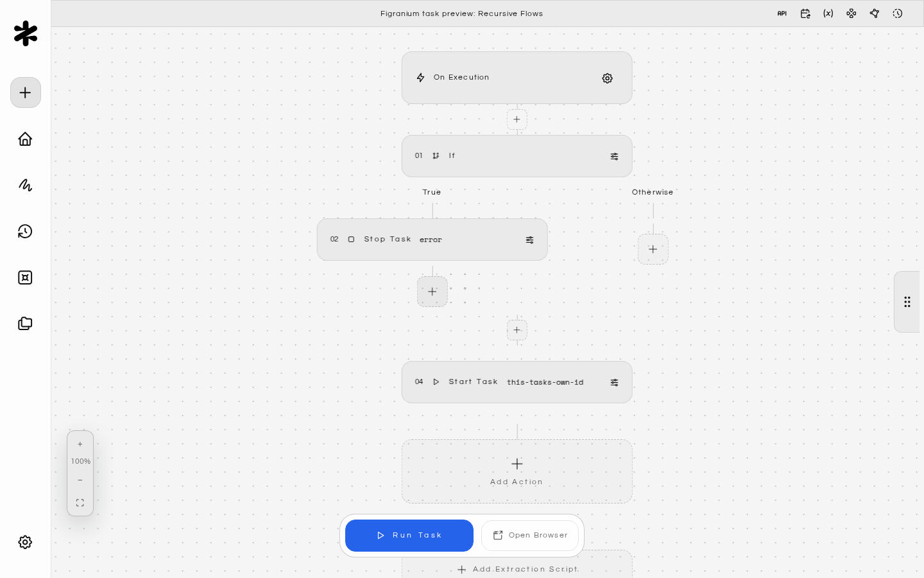Open the variables (x) icon
This screenshot has width=924, height=578.
coord(828,13)
